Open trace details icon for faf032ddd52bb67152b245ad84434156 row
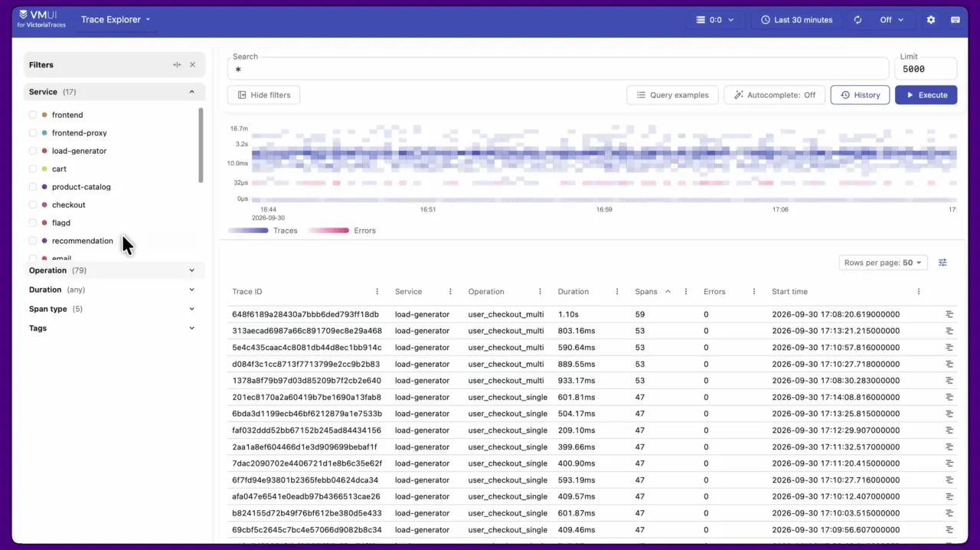Image resolution: width=980 pixels, height=550 pixels. click(x=949, y=431)
